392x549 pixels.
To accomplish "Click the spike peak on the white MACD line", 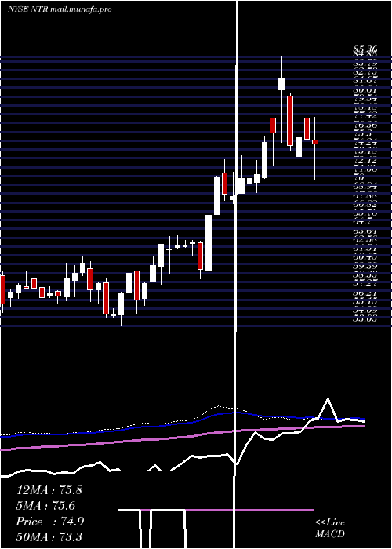I will (328, 399).
